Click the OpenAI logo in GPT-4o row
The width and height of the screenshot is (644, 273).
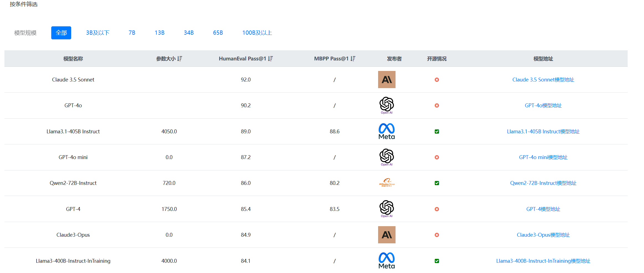387,105
